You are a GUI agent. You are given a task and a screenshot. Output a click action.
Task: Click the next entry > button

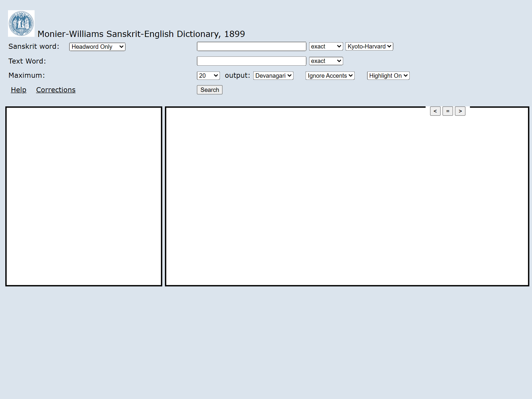(460, 111)
